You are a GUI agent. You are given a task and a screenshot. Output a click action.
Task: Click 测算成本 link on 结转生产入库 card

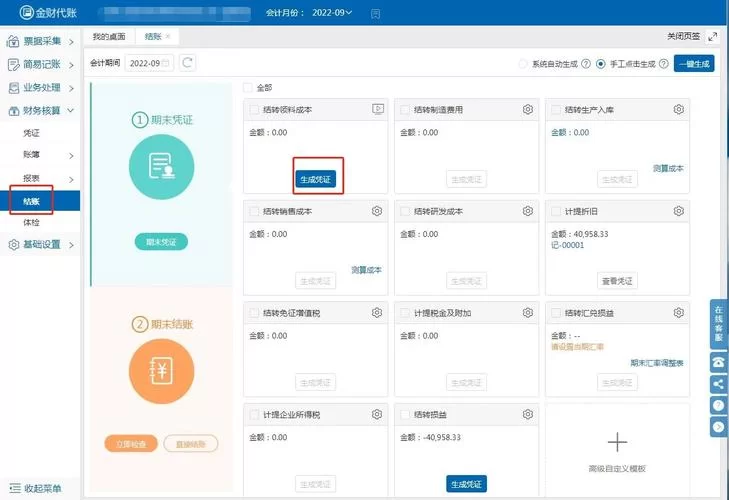coord(668,168)
